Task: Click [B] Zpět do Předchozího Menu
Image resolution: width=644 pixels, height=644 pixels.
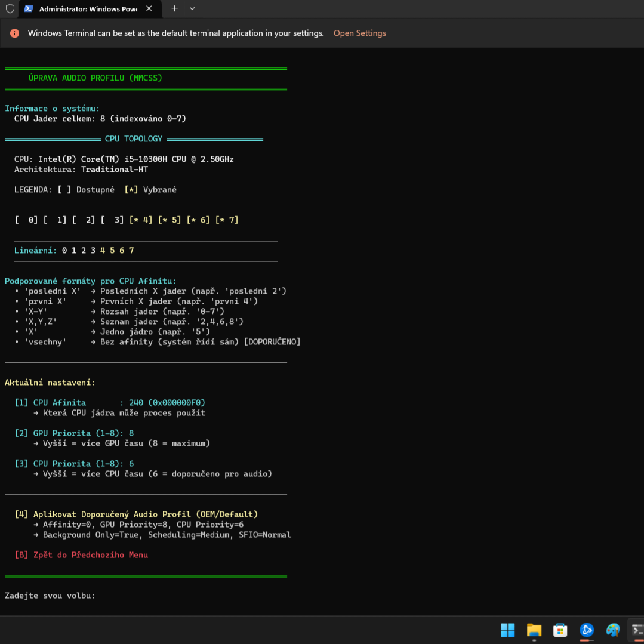Action: point(81,555)
